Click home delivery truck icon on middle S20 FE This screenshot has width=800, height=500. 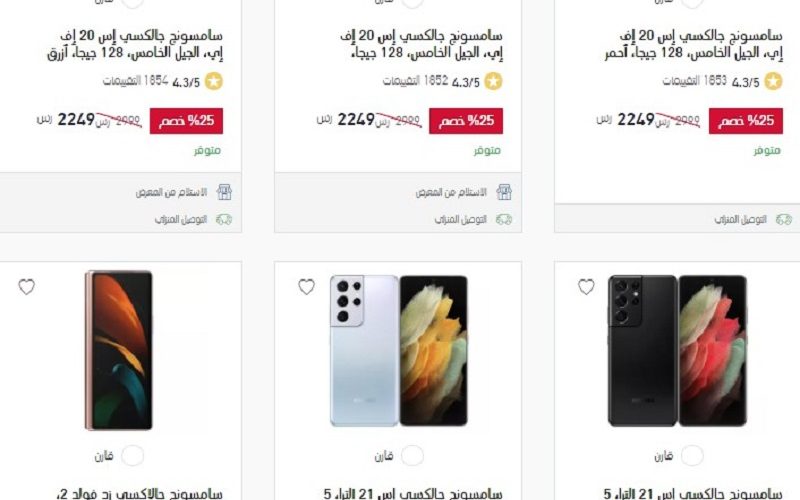point(504,219)
